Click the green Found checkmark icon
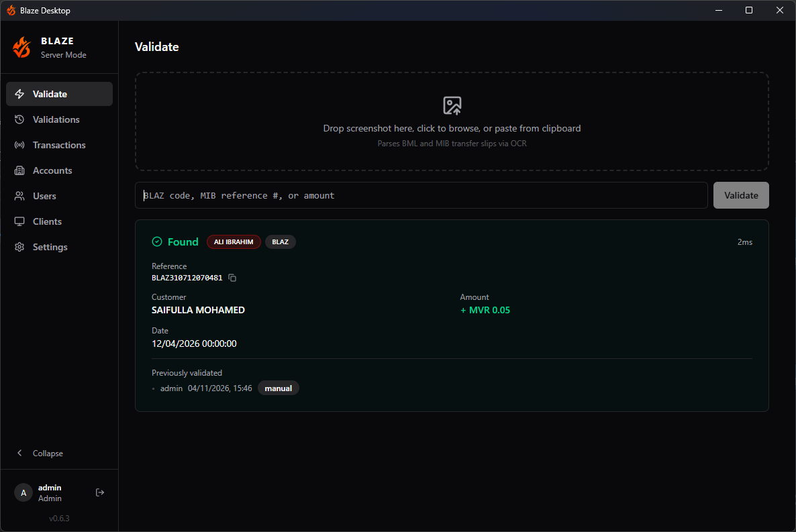796x532 pixels. (x=156, y=241)
